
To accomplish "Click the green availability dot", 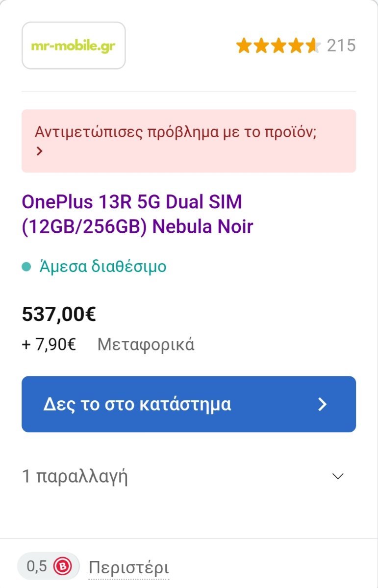I will coord(26,267).
